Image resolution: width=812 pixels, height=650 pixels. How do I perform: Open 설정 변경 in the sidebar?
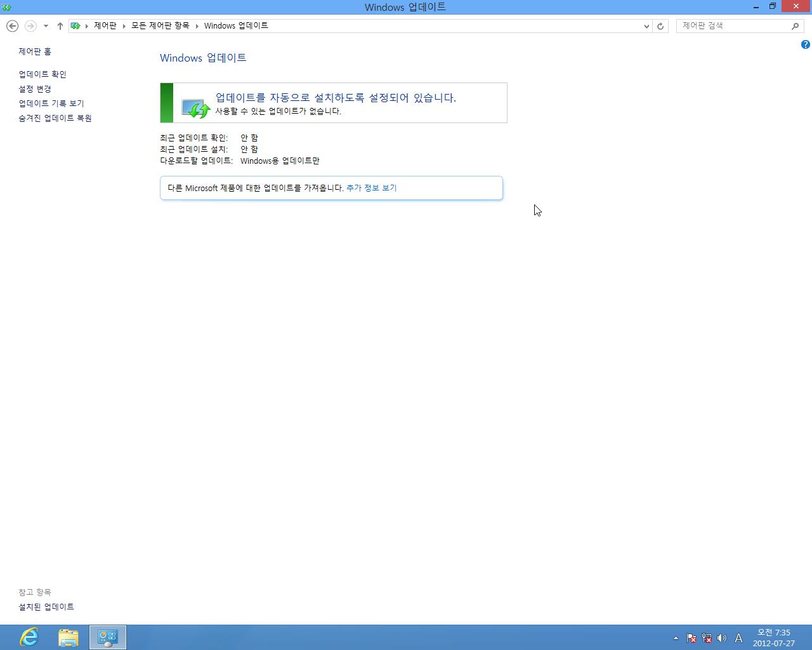pos(35,89)
